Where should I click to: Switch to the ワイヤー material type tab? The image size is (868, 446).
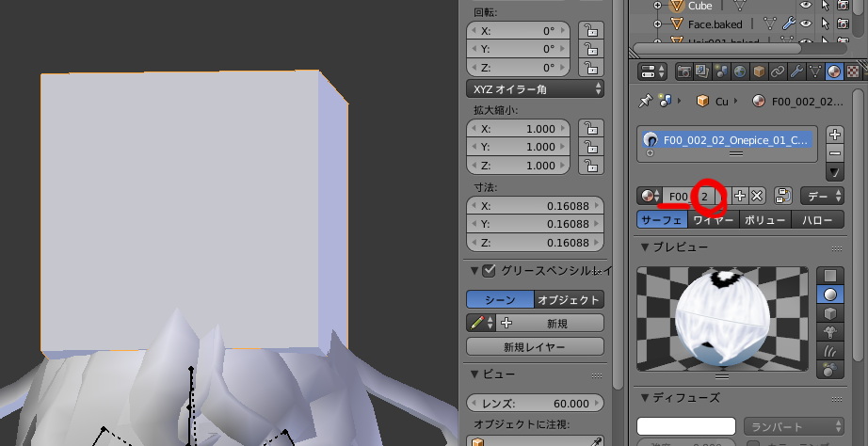coord(713,220)
